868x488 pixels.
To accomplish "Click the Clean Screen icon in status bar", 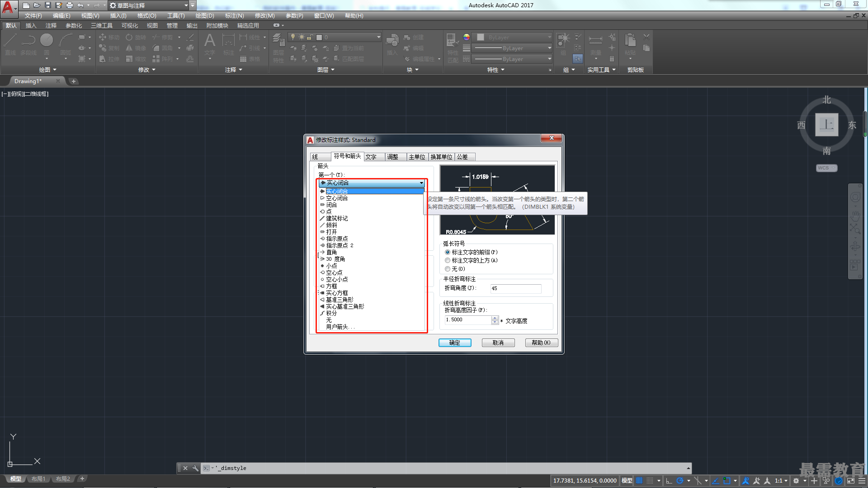I will pos(850,481).
